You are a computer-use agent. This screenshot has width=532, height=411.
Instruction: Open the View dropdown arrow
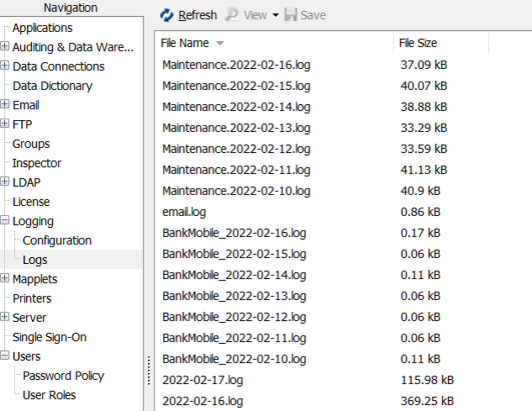click(x=275, y=16)
